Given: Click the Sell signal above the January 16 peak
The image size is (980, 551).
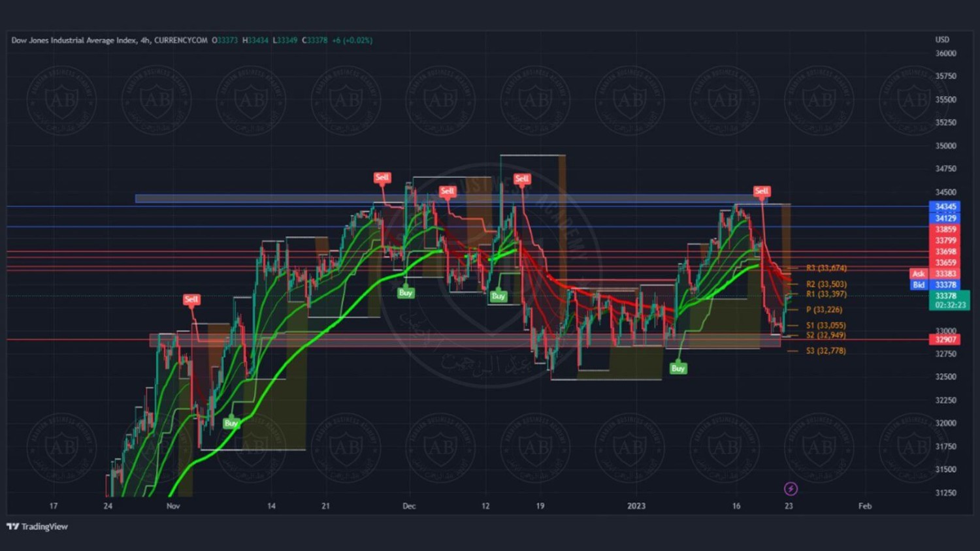Looking at the screenshot, I should (x=762, y=191).
